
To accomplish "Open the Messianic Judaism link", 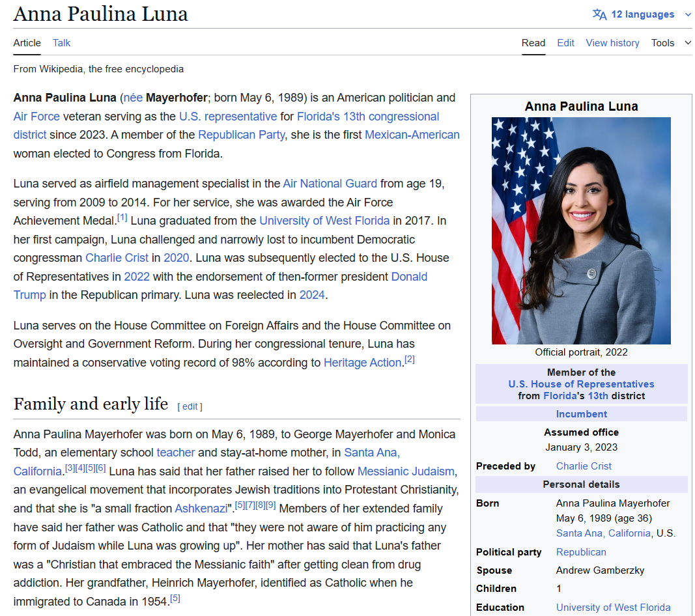I will tap(406, 471).
